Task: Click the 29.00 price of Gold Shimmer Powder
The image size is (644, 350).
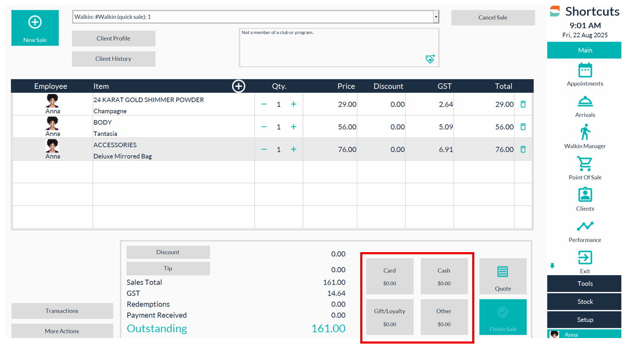Action: click(x=347, y=104)
